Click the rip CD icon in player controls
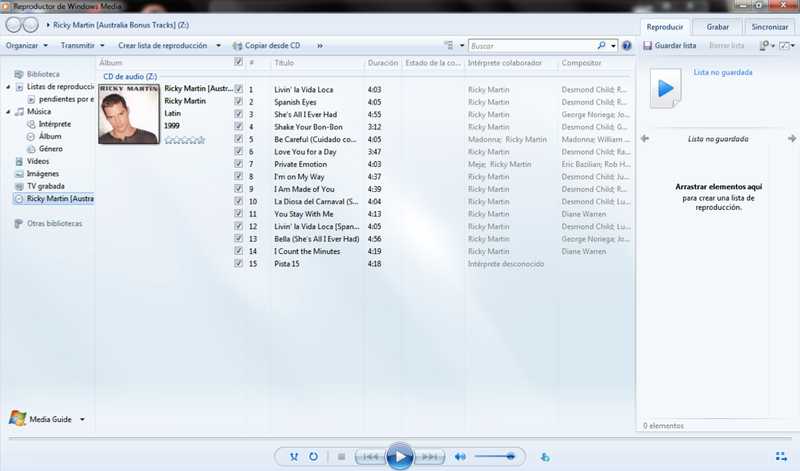This screenshot has height=471, width=800. pos(545,457)
